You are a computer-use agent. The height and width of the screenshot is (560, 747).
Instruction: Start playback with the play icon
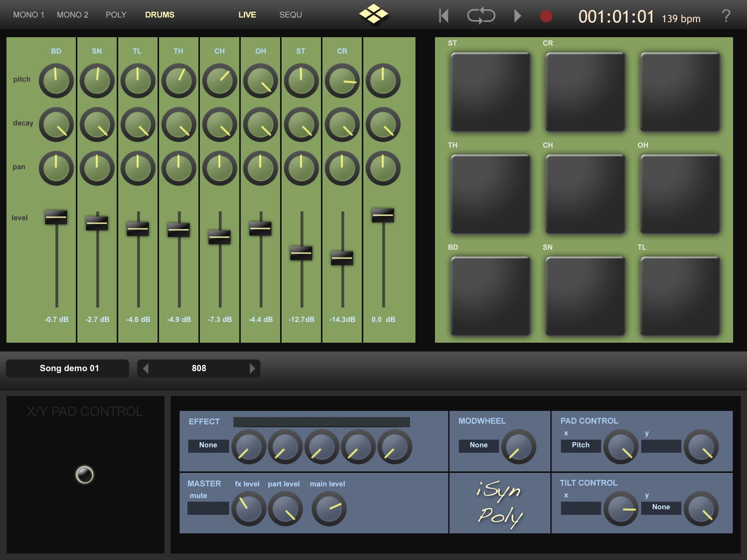(518, 16)
